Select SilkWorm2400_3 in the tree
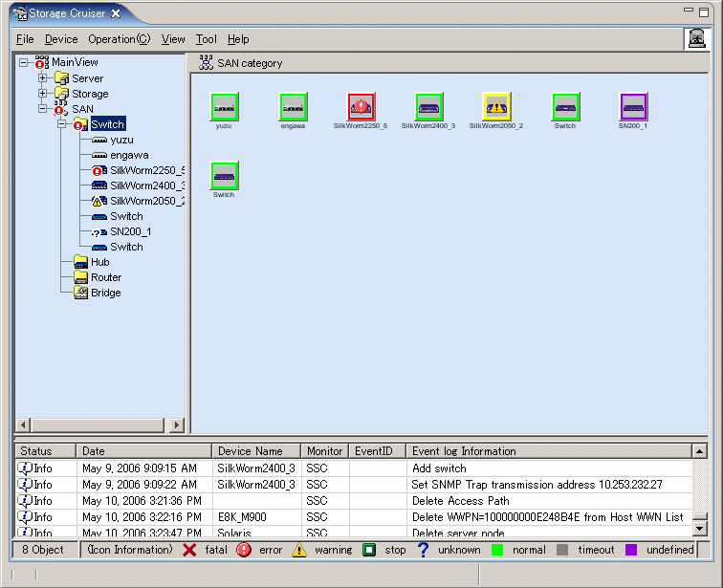 147,185
